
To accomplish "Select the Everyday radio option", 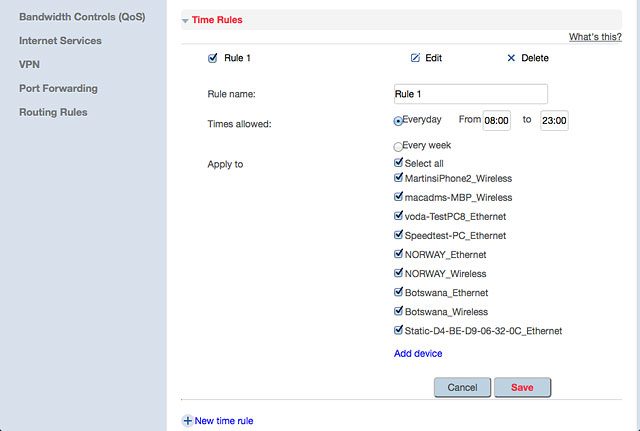I will (398, 121).
